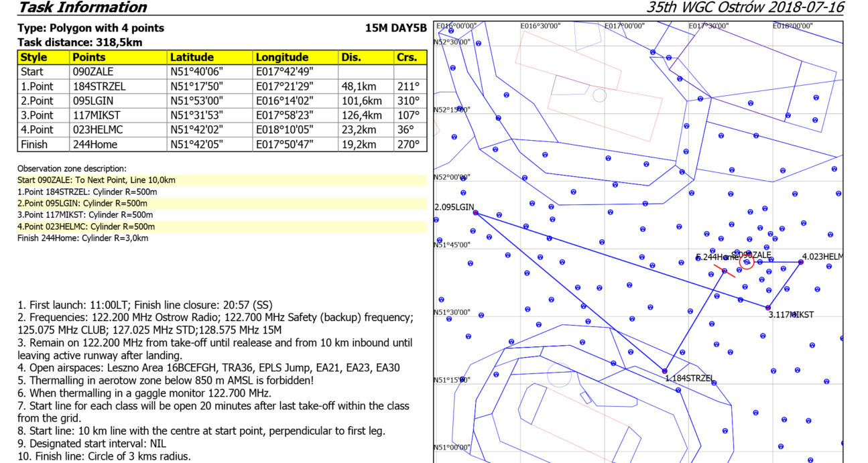Select the 184STRZEL cell in Points column
Image resolution: width=868 pixels, height=463 pixels.
[99, 86]
